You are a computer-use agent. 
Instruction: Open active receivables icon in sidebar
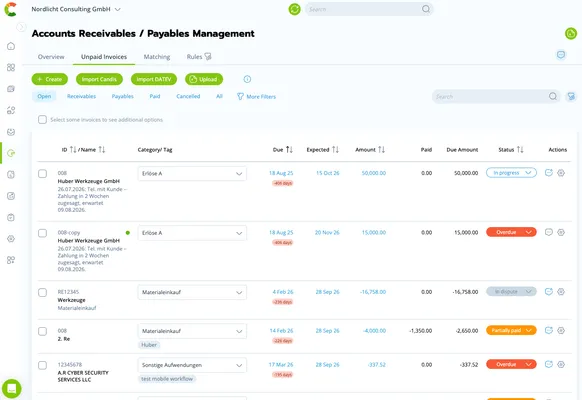[x=11, y=153]
